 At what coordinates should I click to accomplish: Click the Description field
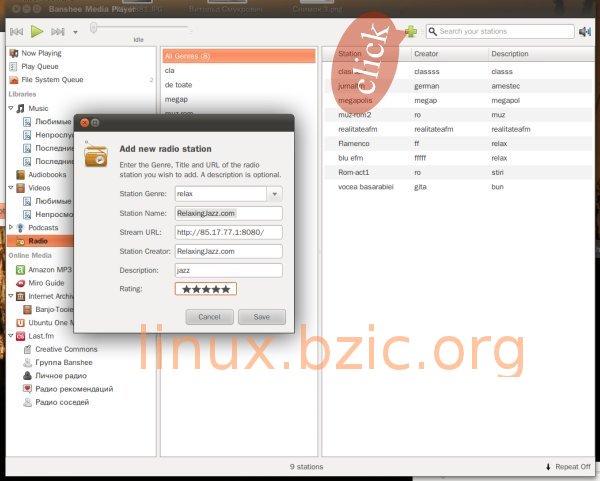click(229, 270)
